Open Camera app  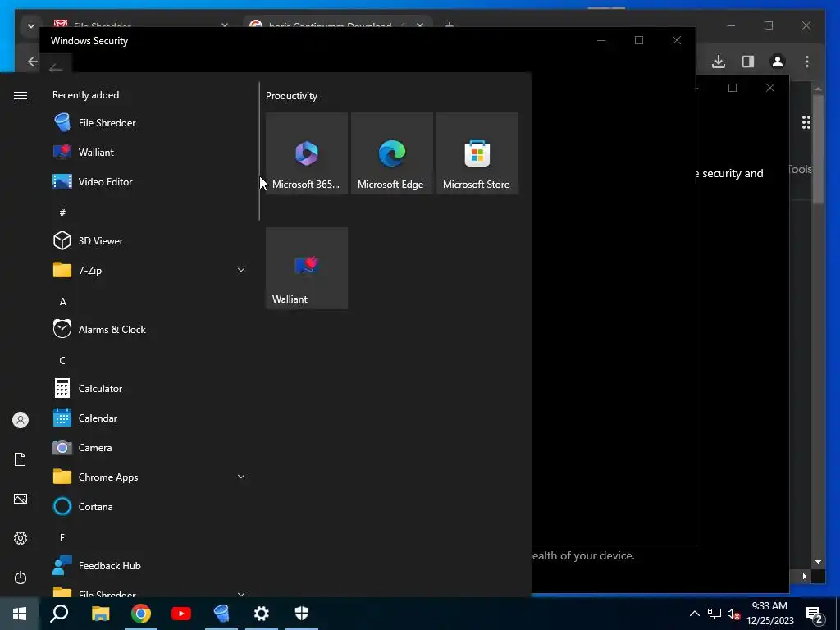click(x=150, y=447)
